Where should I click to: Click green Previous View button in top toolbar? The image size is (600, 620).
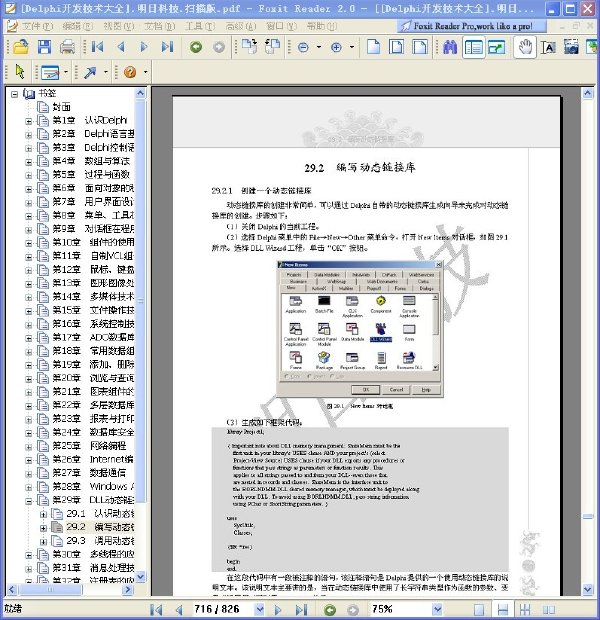pyautogui.click(x=196, y=47)
